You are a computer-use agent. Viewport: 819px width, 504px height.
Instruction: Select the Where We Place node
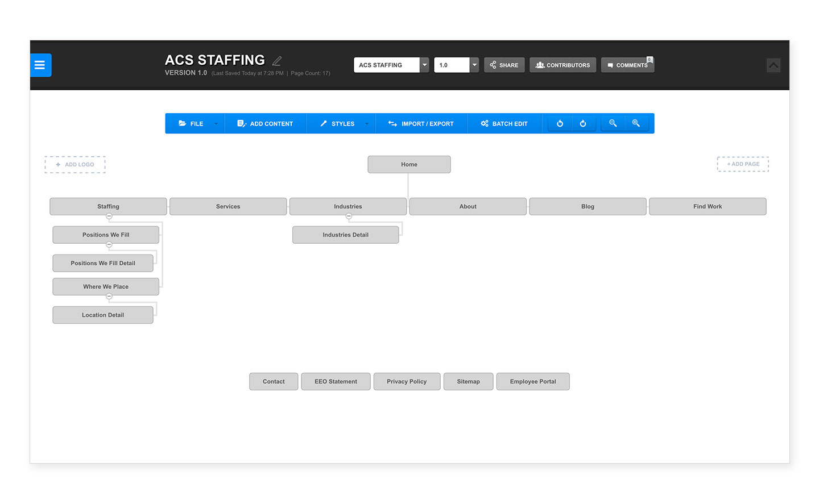pyautogui.click(x=106, y=287)
